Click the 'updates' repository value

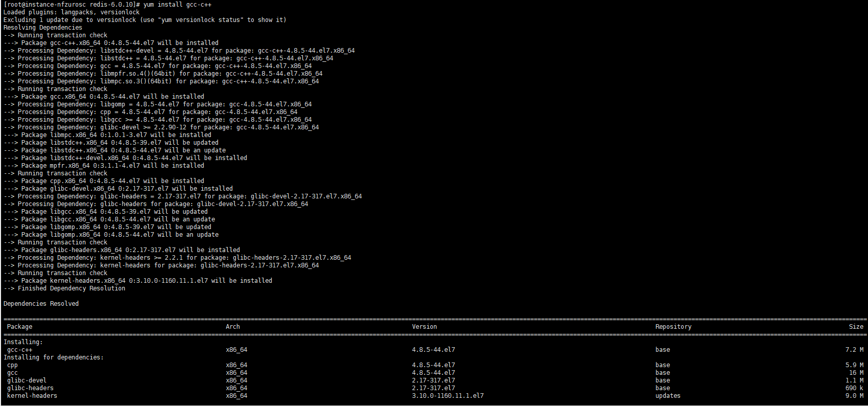pyautogui.click(x=668, y=396)
